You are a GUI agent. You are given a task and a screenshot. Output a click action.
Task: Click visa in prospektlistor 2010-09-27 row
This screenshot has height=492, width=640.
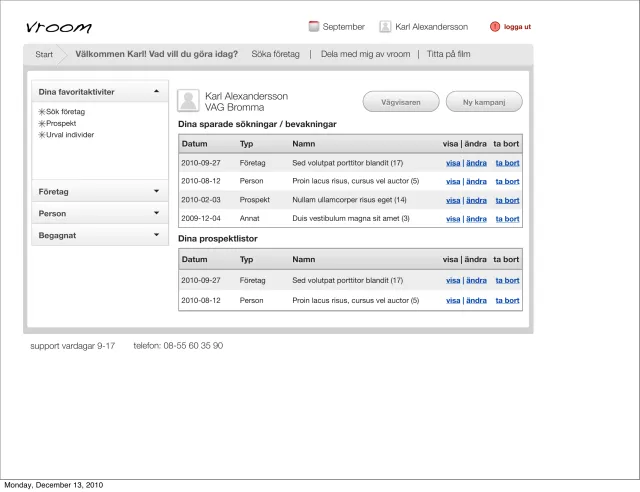[x=453, y=281]
